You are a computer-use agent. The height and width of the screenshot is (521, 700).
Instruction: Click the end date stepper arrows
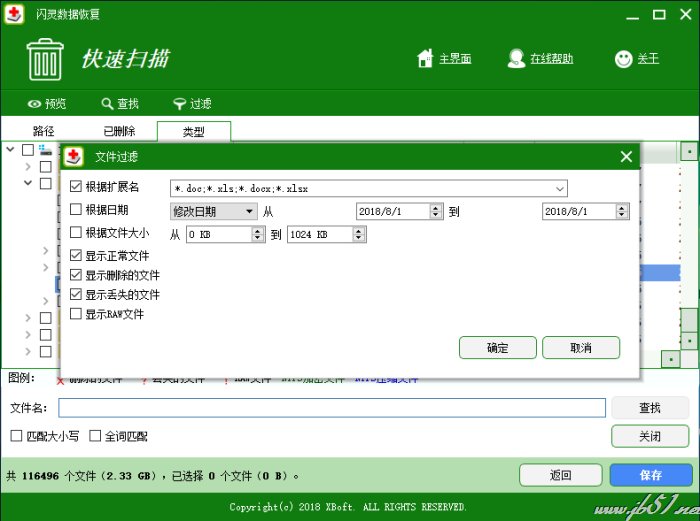pyautogui.click(x=622, y=211)
